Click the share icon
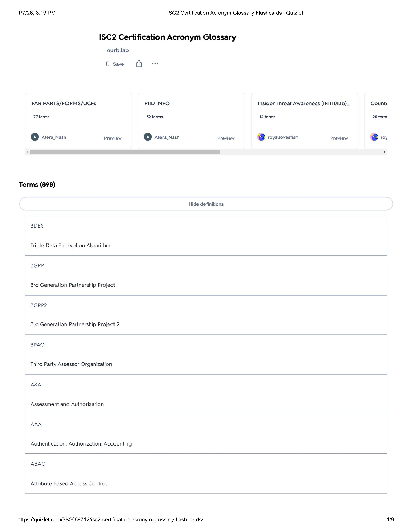411x532 pixels. [x=139, y=64]
